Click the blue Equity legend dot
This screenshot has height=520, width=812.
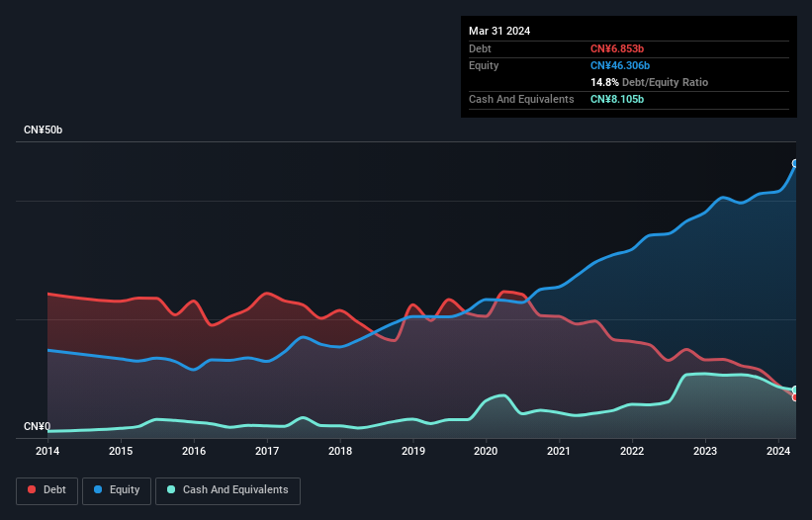click(x=98, y=489)
